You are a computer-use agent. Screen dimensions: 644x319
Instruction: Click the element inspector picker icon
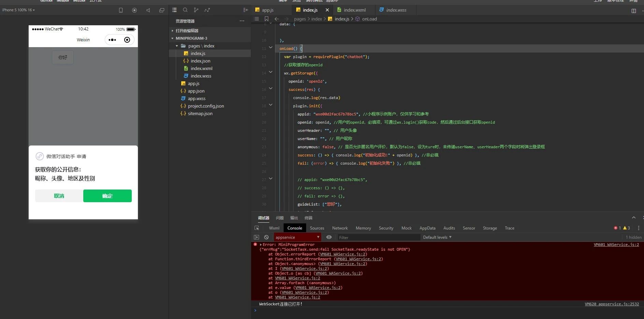coord(257,228)
